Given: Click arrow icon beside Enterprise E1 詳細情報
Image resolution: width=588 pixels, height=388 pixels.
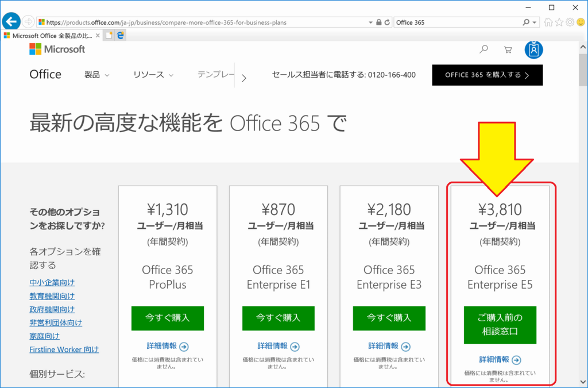Looking at the screenshot, I should [x=295, y=347].
